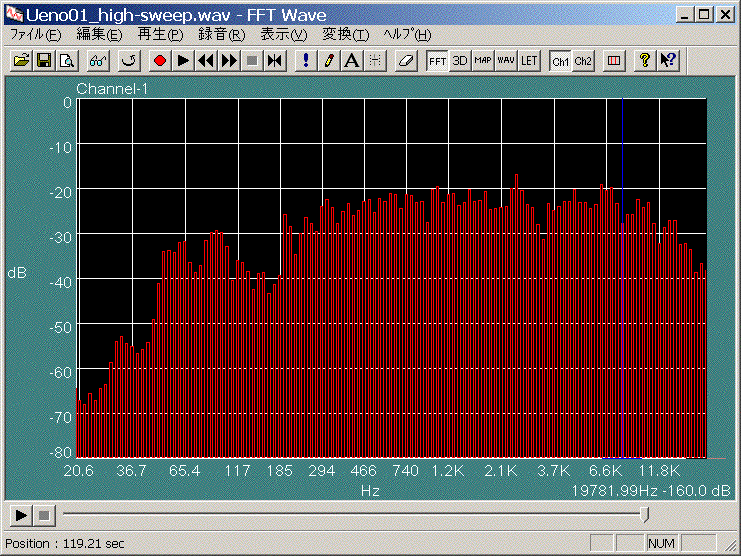Toggle channel Ch2 display

pyautogui.click(x=583, y=61)
